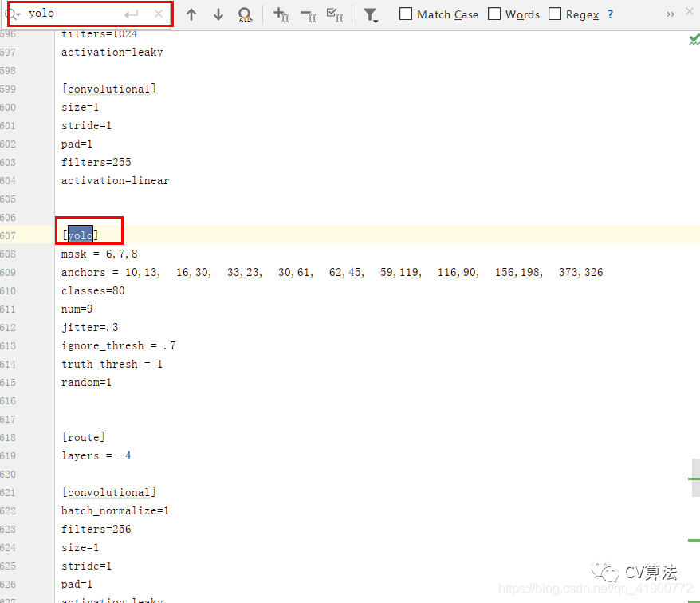Clear the search text with X icon

[159, 14]
